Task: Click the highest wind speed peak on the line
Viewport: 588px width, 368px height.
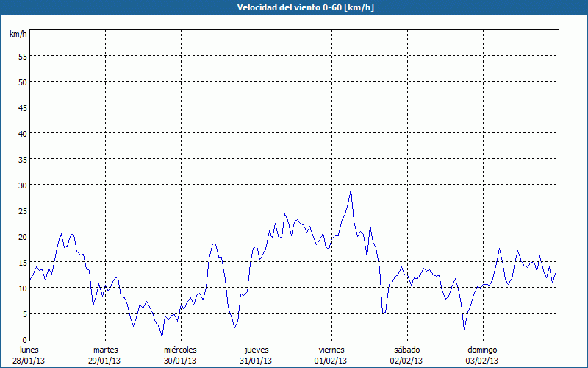Action: coord(351,190)
